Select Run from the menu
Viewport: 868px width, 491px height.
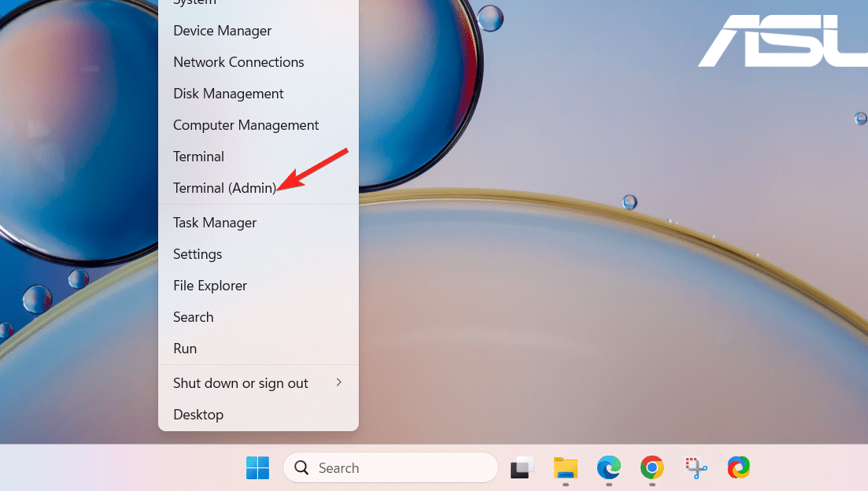pos(185,349)
